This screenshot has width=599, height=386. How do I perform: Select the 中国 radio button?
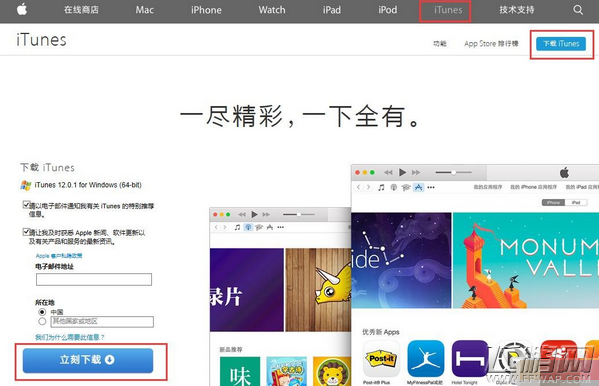point(42,312)
